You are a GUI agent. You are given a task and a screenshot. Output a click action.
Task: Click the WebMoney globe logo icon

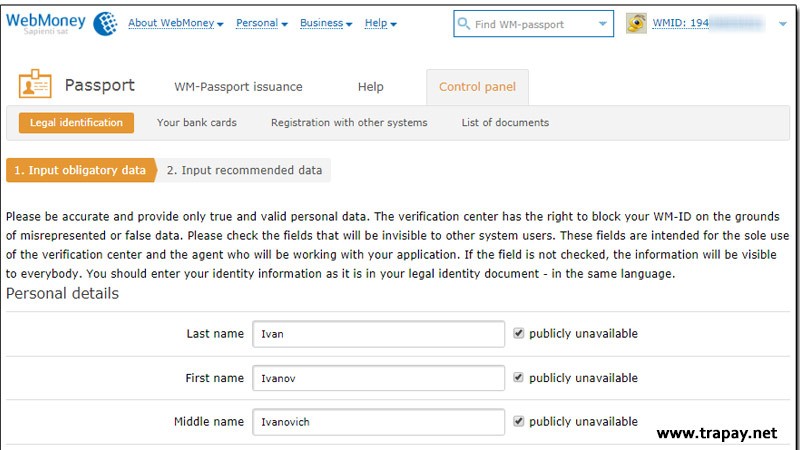click(x=104, y=23)
